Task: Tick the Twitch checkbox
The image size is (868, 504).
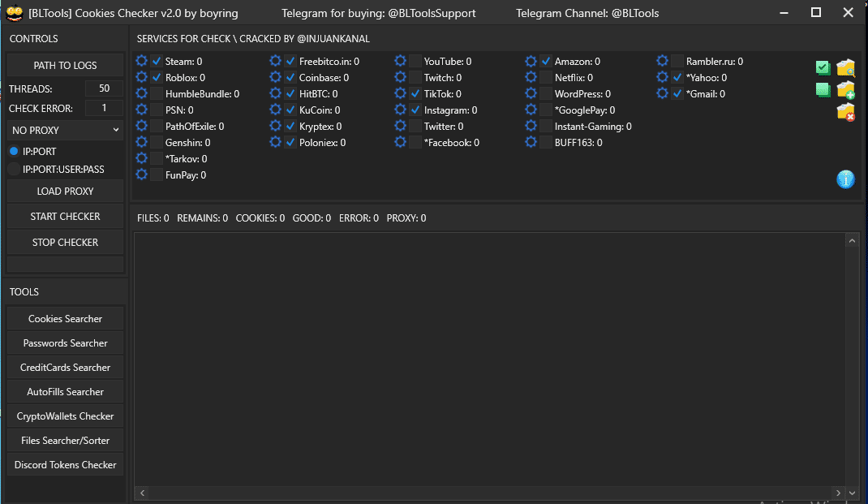Action: point(415,77)
